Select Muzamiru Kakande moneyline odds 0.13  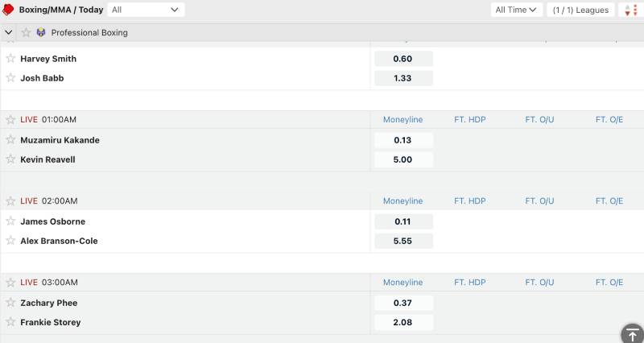tap(403, 140)
